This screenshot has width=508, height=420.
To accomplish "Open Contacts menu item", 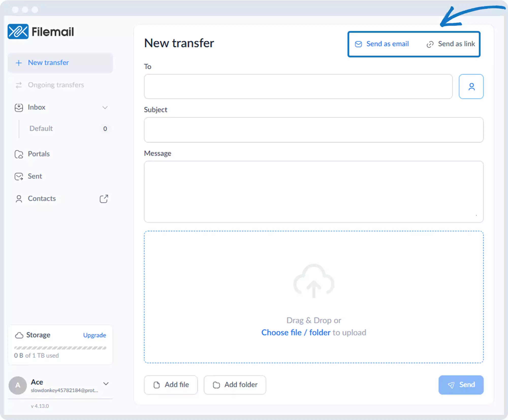I will pyautogui.click(x=42, y=199).
